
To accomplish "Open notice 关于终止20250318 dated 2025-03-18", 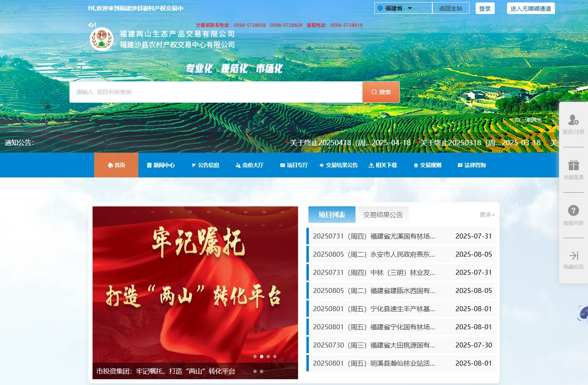I will point(480,143).
